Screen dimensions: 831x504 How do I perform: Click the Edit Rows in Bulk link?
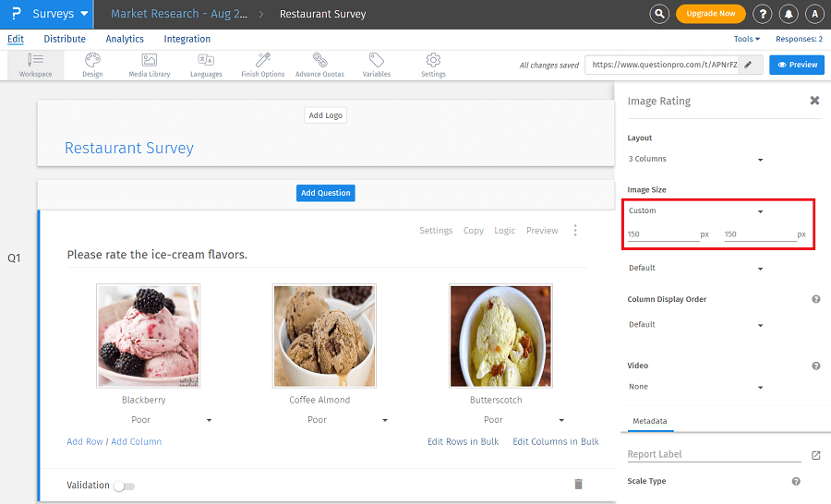[x=463, y=441]
